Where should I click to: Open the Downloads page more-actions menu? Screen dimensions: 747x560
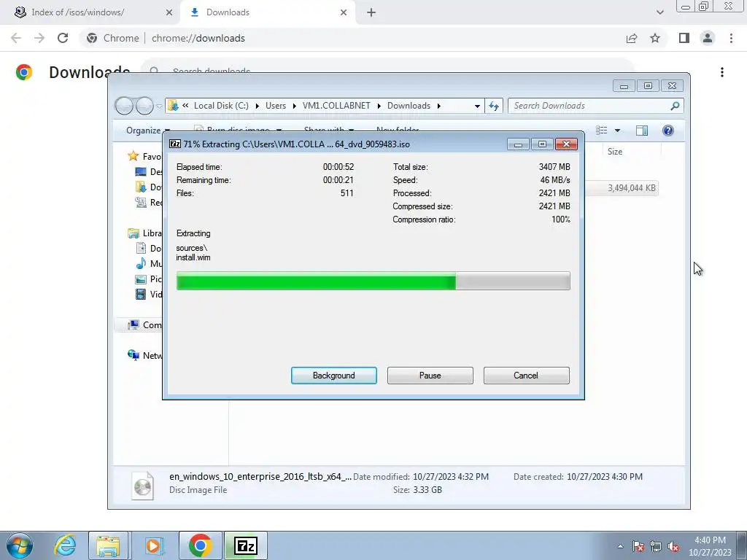[721, 72]
